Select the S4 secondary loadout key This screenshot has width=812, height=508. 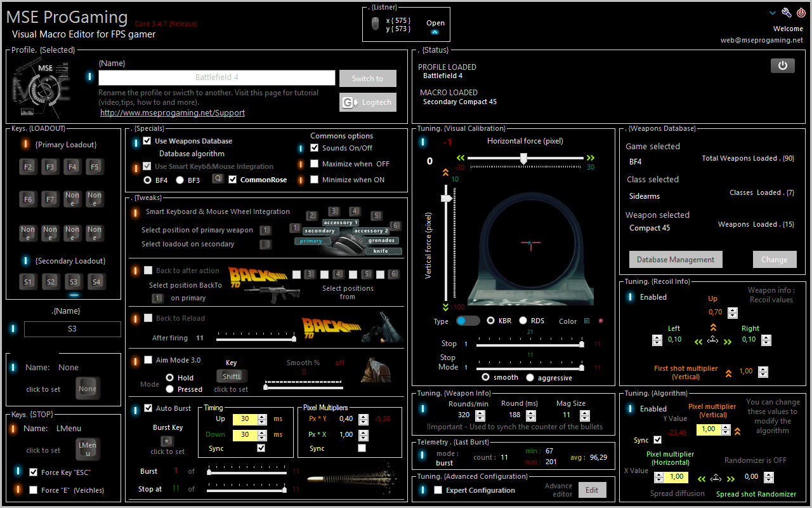(x=96, y=281)
